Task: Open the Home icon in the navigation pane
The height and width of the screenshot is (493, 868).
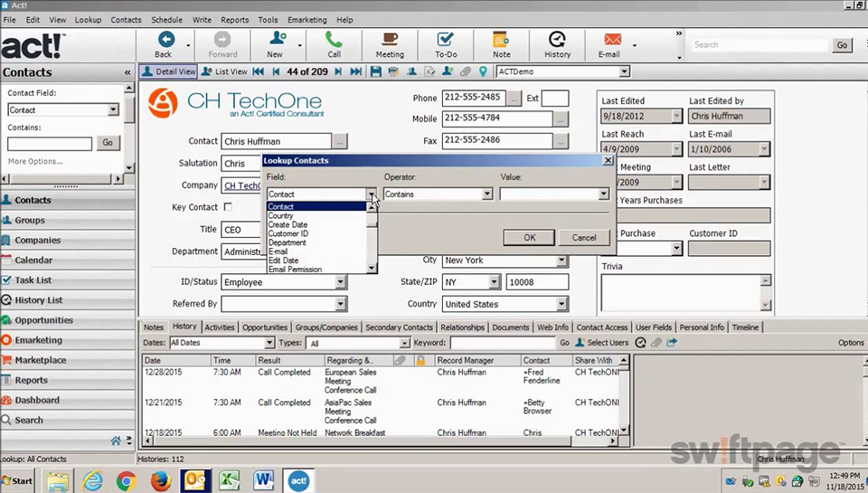Action: click(116, 441)
